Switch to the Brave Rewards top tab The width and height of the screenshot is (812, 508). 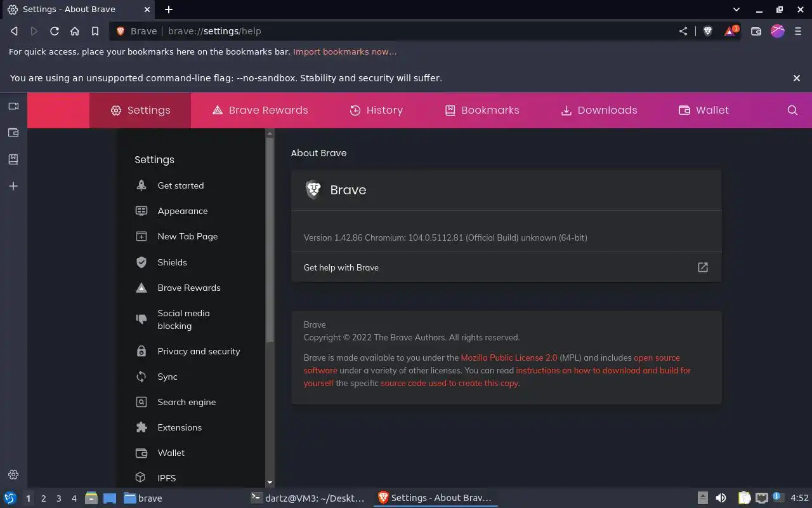pyautogui.click(x=260, y=110)
